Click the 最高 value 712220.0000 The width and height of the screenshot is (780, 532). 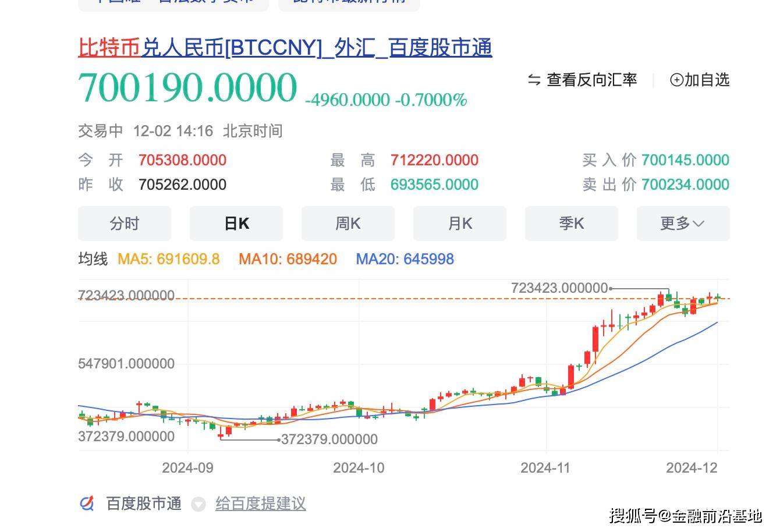coord(435,160)
